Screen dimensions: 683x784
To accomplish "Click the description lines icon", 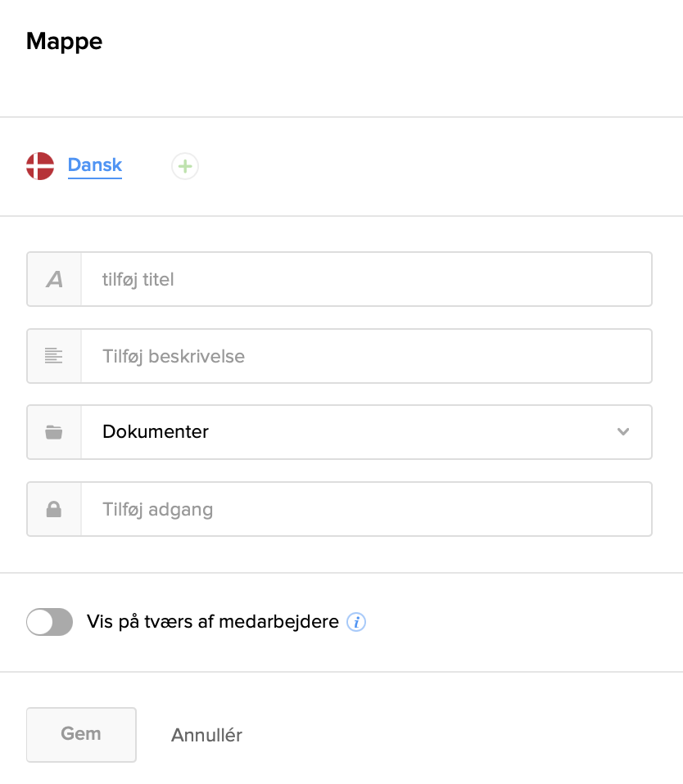I will tap(54, 356).
